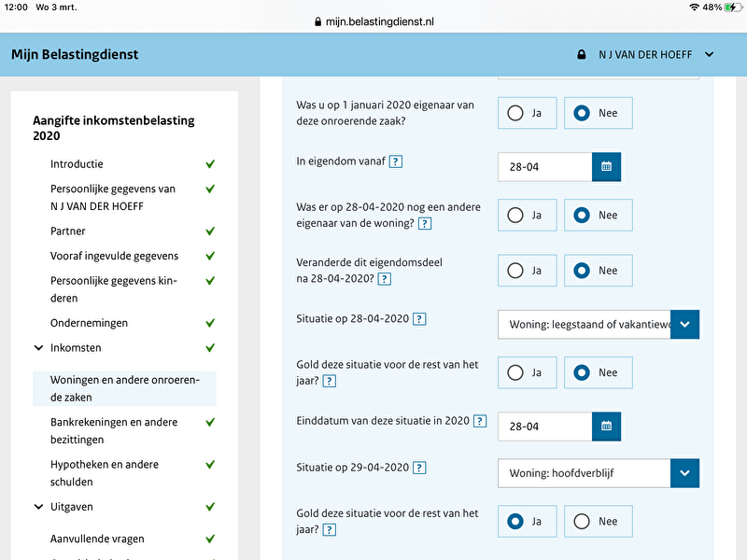Viewport: 747px width, 560px height.
Task: Show help for 'Einddatum van deze situatie in 2020'
Action: 480,421
